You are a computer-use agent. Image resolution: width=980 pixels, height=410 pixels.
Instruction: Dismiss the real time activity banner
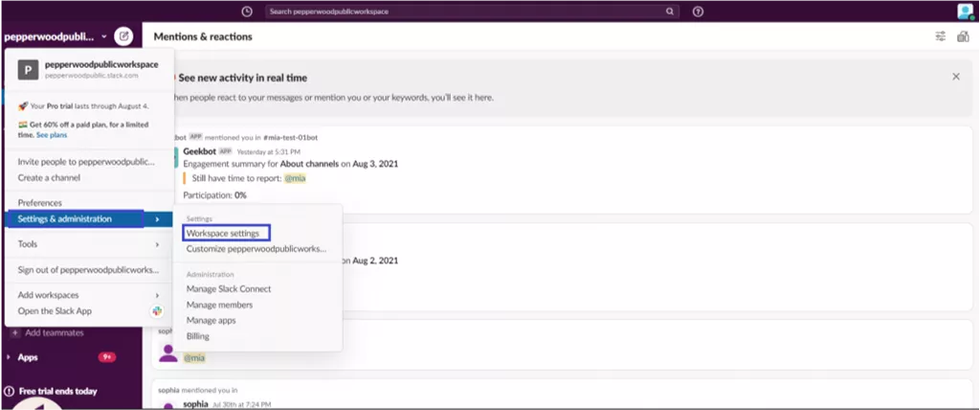(x=956, y=77)
